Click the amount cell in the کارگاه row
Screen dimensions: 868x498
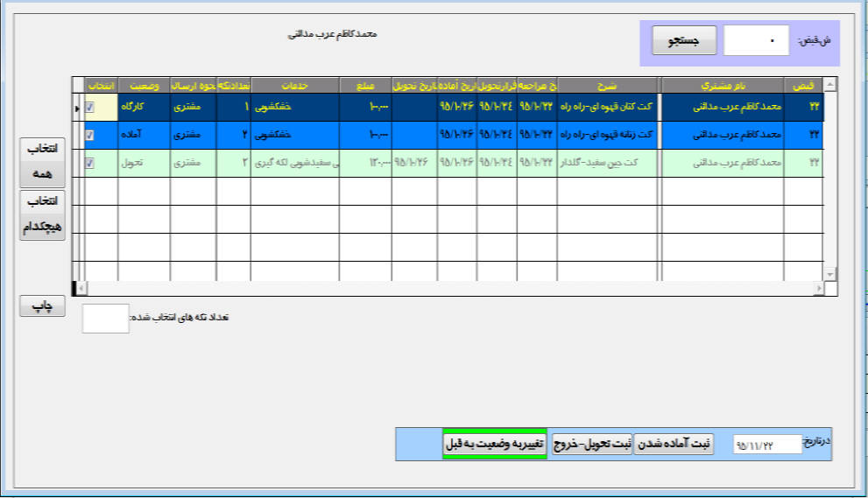click(x=365, y=108)
